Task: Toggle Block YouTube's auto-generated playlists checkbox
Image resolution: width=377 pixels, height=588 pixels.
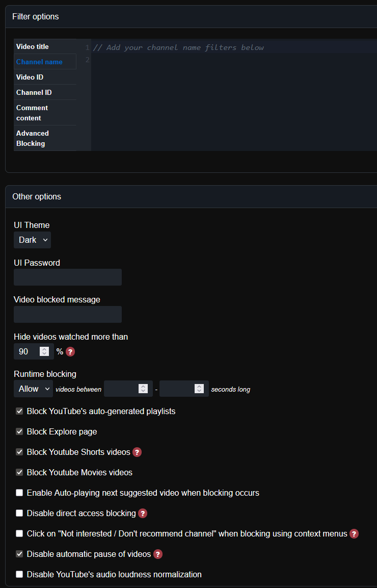Action: coord(19,412)
